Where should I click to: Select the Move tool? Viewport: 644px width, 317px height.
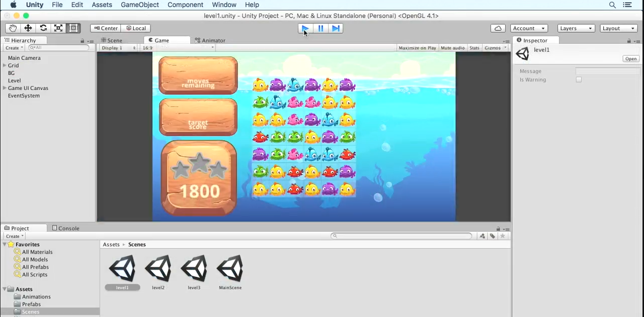click(28, 28)
